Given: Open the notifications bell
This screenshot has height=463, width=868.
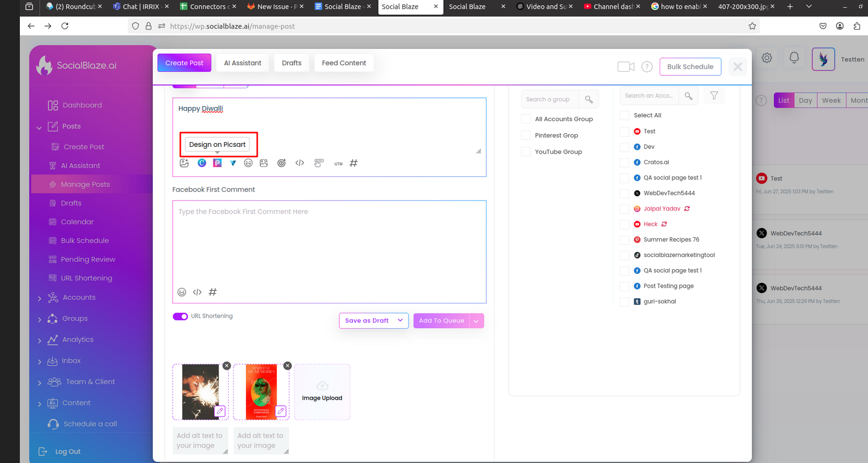Looking at the screenshot, I should 794,58.
